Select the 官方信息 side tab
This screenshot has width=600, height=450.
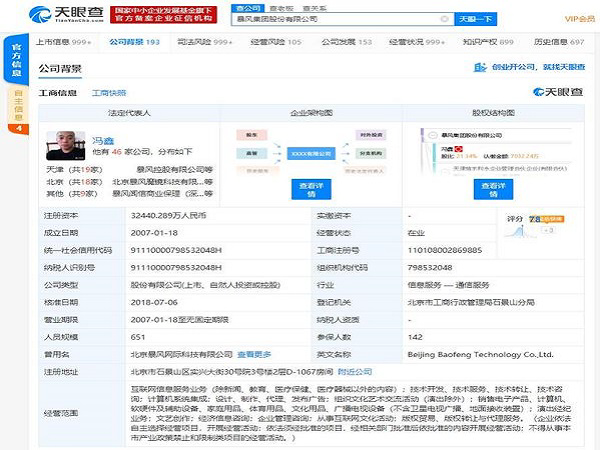[16, 60]
